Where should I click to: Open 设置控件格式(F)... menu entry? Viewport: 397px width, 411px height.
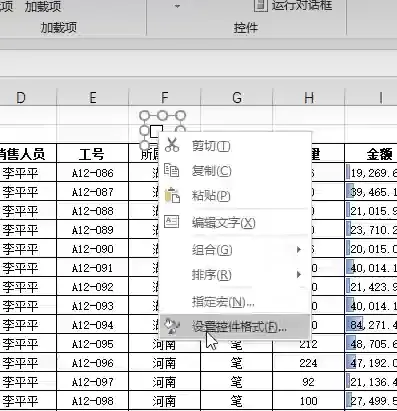point(235,327)
